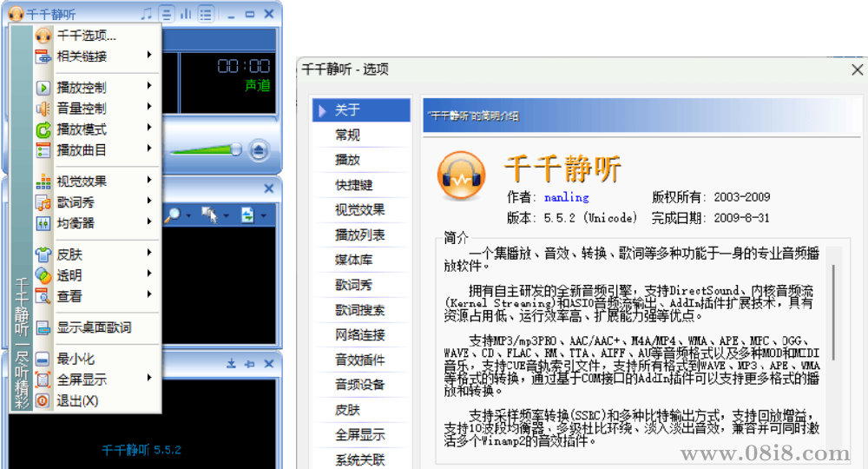Click the 相关链接 icon
The image size is (868, 469).
43,56
